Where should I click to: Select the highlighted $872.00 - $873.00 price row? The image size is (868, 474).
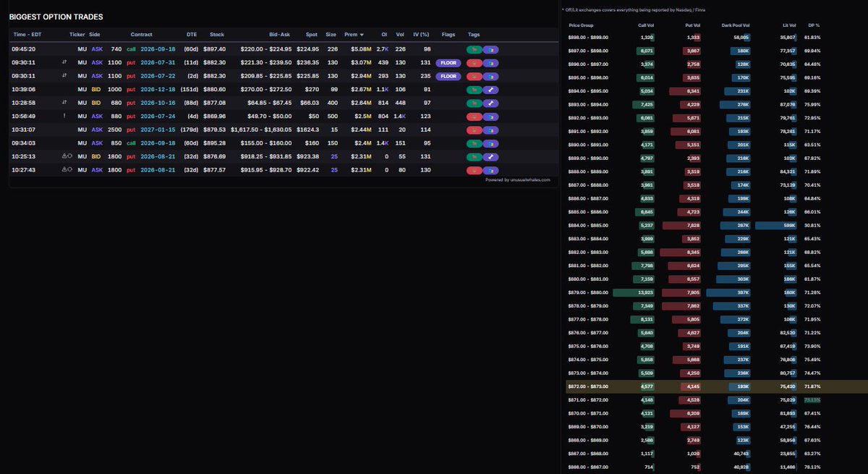(x=716, y=387)
